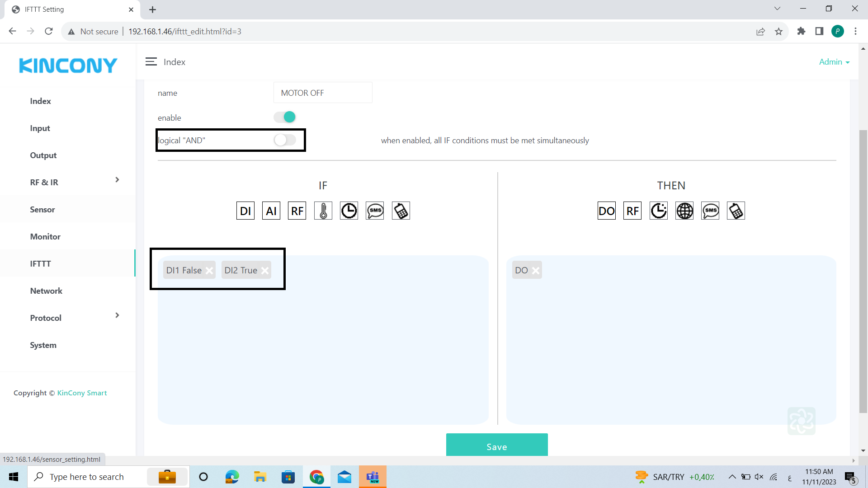
Task: Click the AI analog input icon
Action: tap(271, 211)
